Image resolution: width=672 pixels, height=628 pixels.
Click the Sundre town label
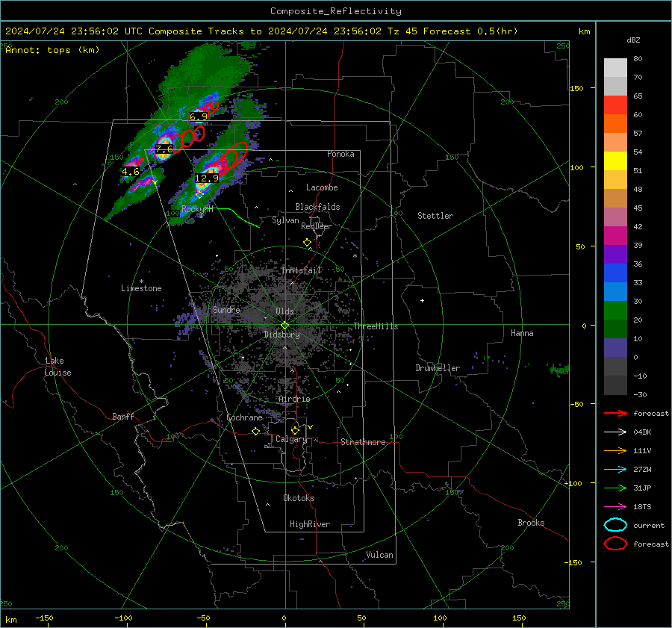[226, 310]
